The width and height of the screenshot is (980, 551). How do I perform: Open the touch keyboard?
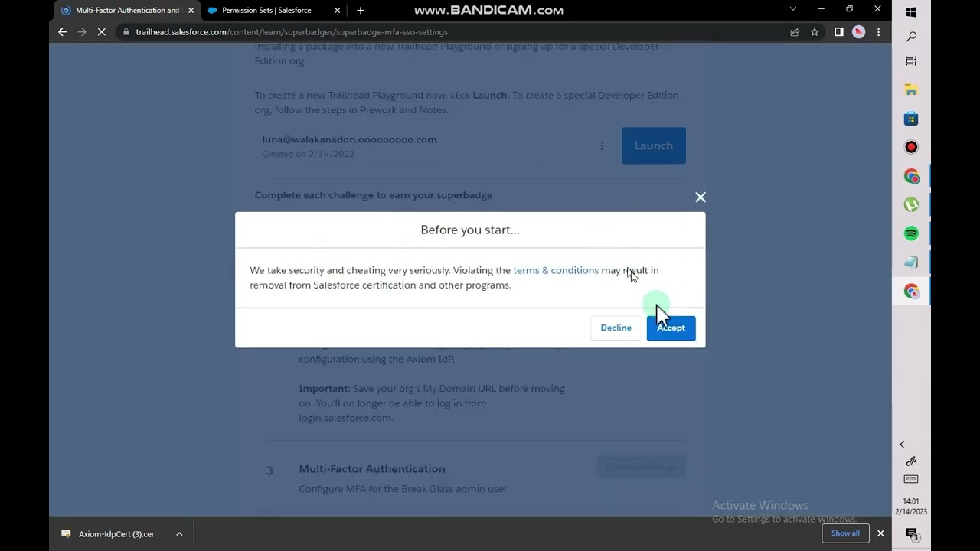point(911,480)
